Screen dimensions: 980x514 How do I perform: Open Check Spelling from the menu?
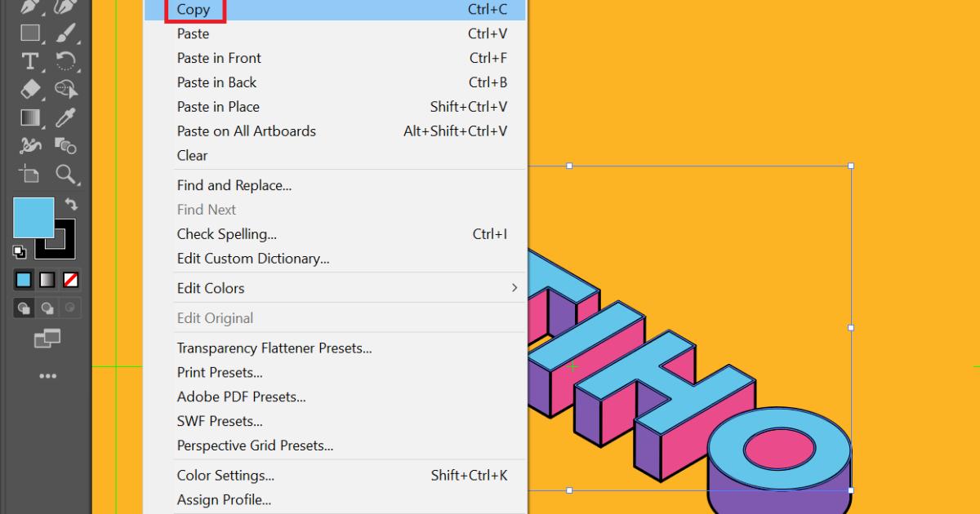pos(336,234)
